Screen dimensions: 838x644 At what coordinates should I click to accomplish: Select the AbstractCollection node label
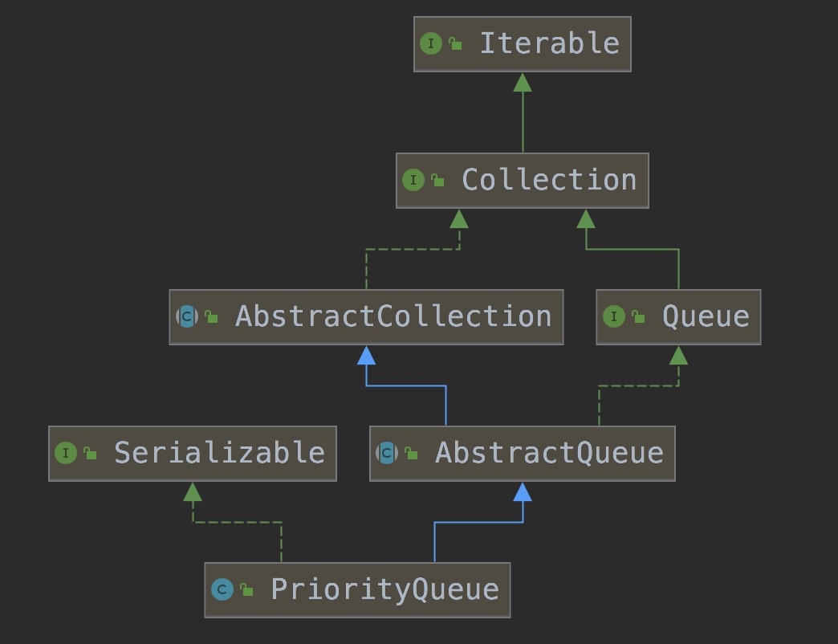[x=393, y=316]
